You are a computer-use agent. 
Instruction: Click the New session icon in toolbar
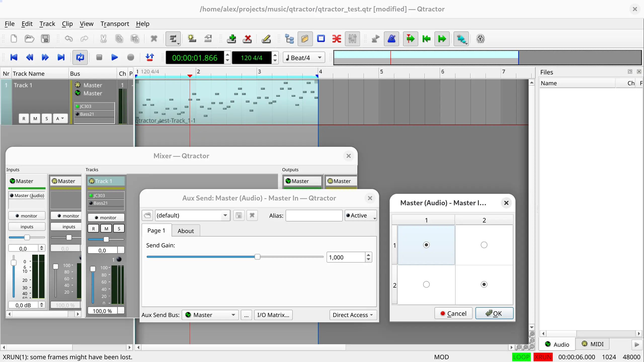pos(14,39)
